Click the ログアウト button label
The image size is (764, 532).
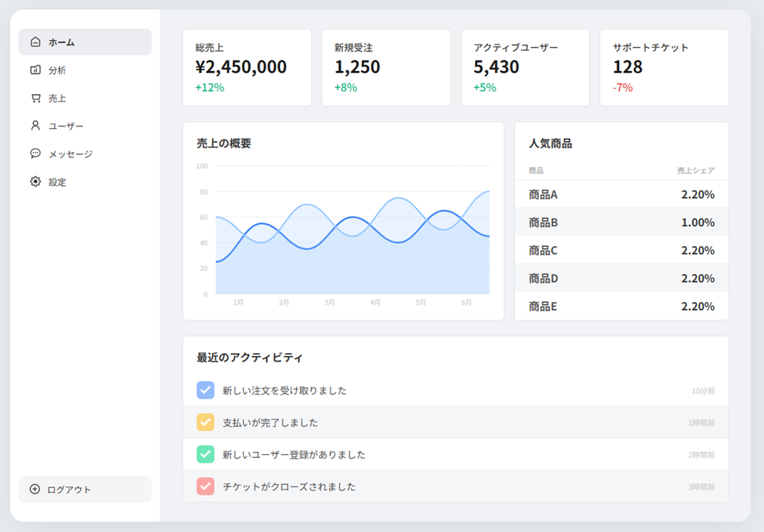click(69, 490)
